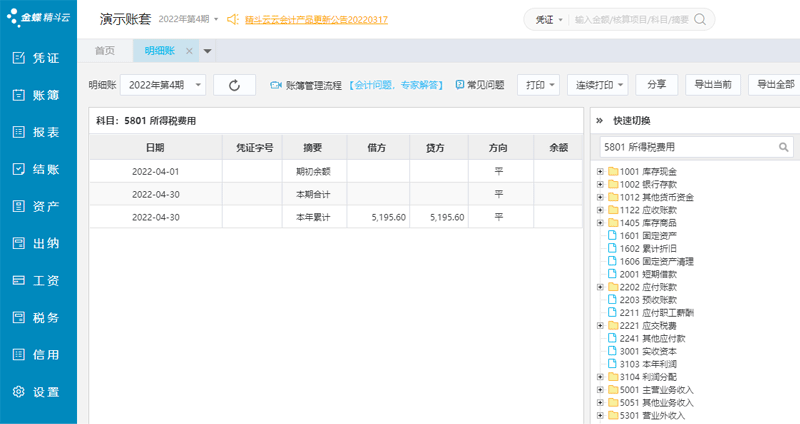Image resolution: width=800 pixels, height=424 pixels.
Task: Select 3103 本年利润 in the tree
Action: click(648, 364)
